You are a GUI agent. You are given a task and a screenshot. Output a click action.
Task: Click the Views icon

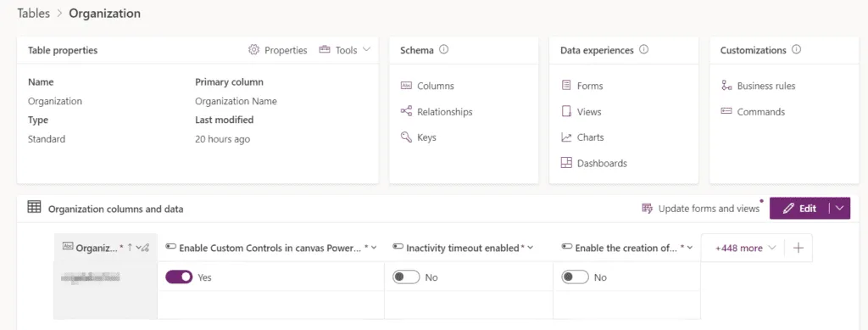point(566,111)
